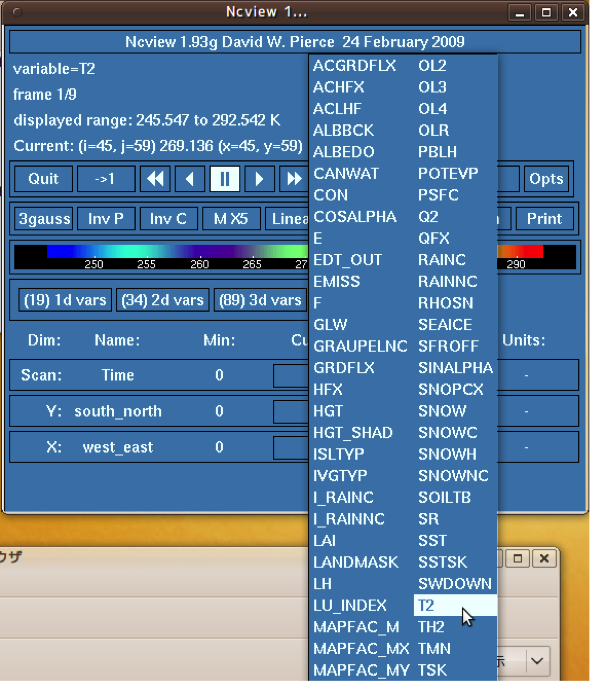Click the M X5 magnification button
The width and height of the screenshot is (590, 681).
[x=231, y=218]
